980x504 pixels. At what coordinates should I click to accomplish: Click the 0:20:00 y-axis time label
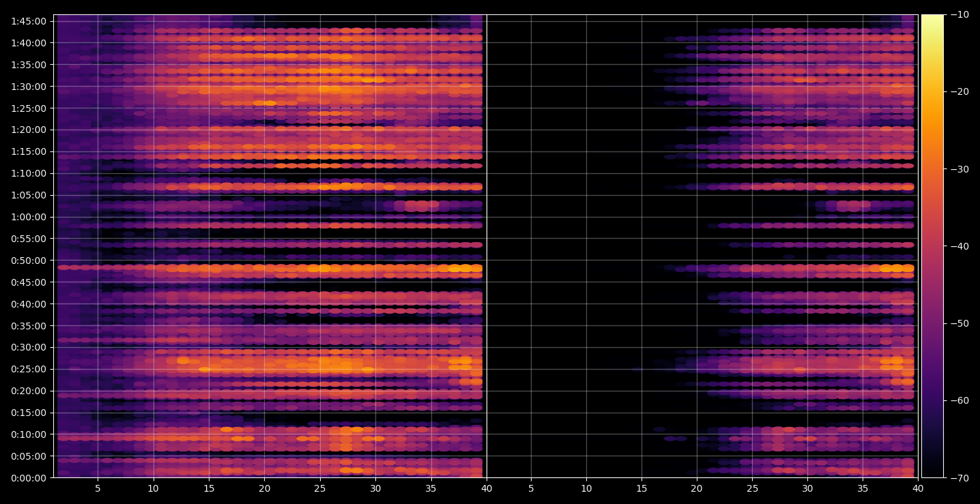pos(29,391)
